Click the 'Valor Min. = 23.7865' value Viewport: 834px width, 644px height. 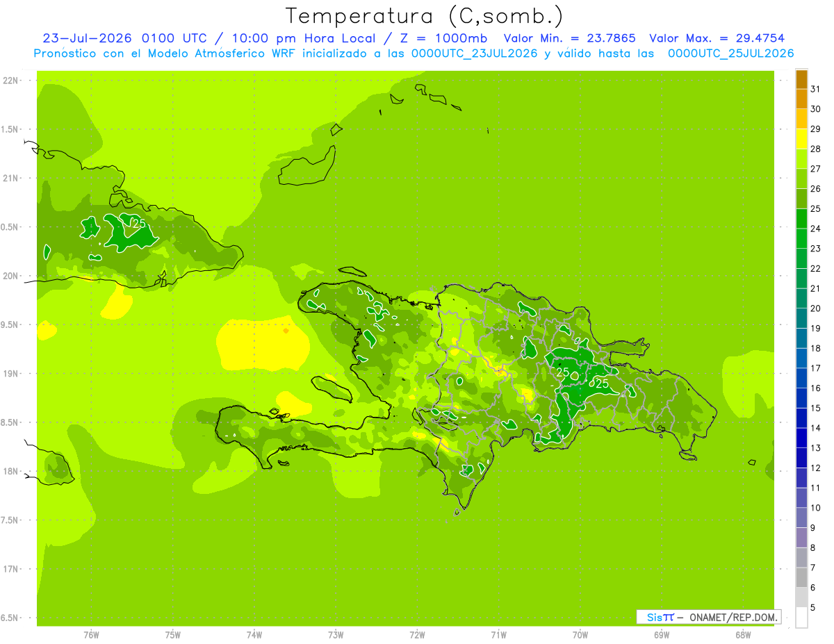click(x=569, y=38)
